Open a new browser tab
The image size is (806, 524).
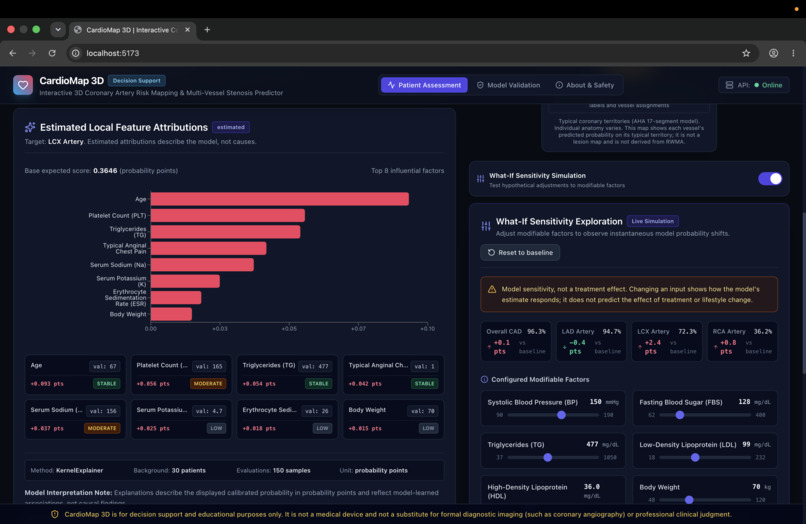207,29
